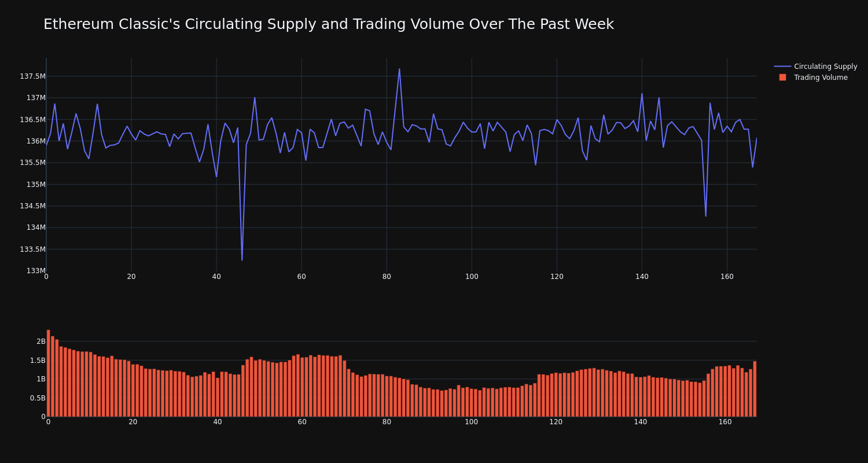The height and width of the screenshot is (463, 868).
Task: Click x-axis tick 140 under supply chart
Action: (642, 277)
